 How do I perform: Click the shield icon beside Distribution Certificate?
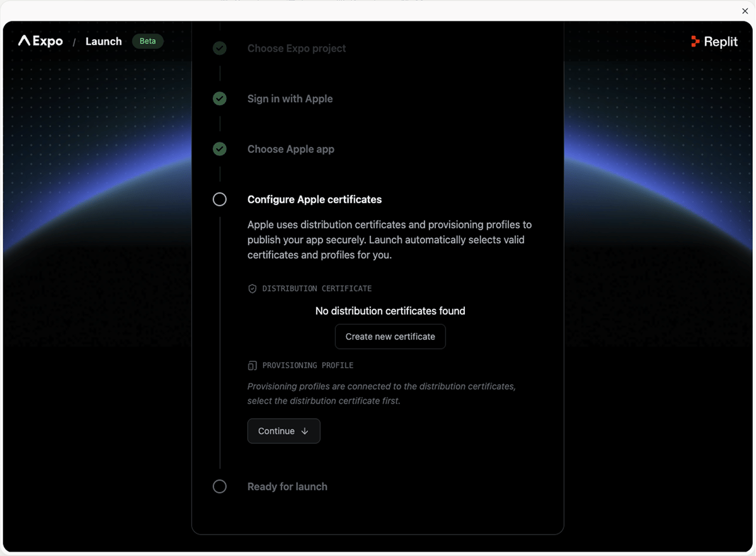point(252,288)
